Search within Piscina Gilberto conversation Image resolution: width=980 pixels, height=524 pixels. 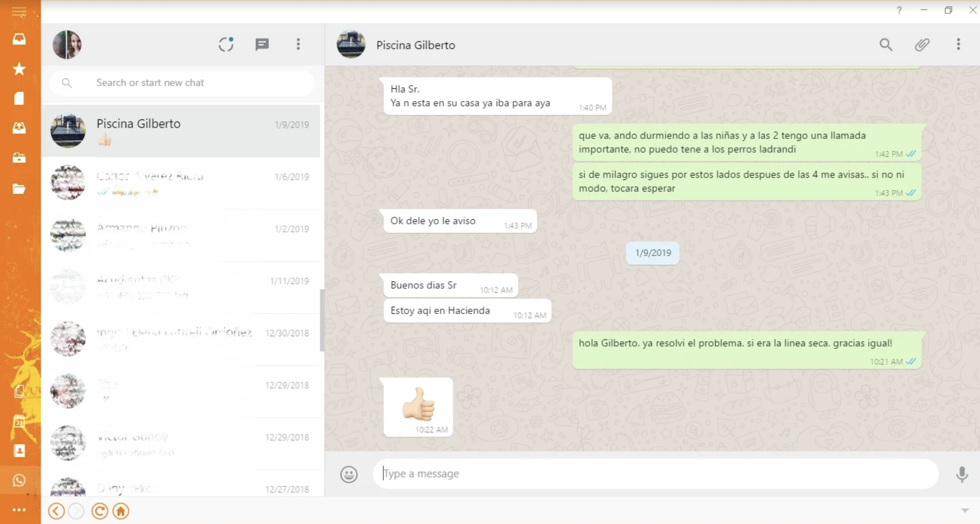coord(886,44)
